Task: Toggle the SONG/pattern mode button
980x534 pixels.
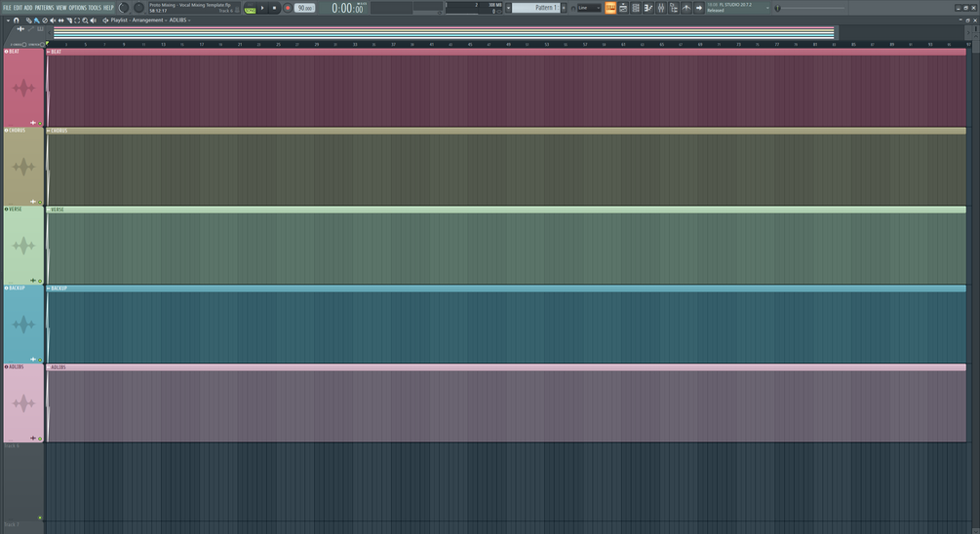Action: pyautogui.click(x=250, y=9)
